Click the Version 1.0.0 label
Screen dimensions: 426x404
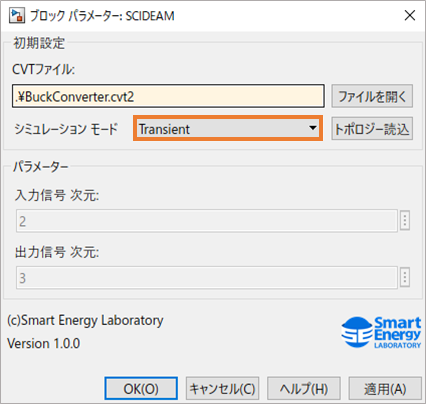click(44, 343)
